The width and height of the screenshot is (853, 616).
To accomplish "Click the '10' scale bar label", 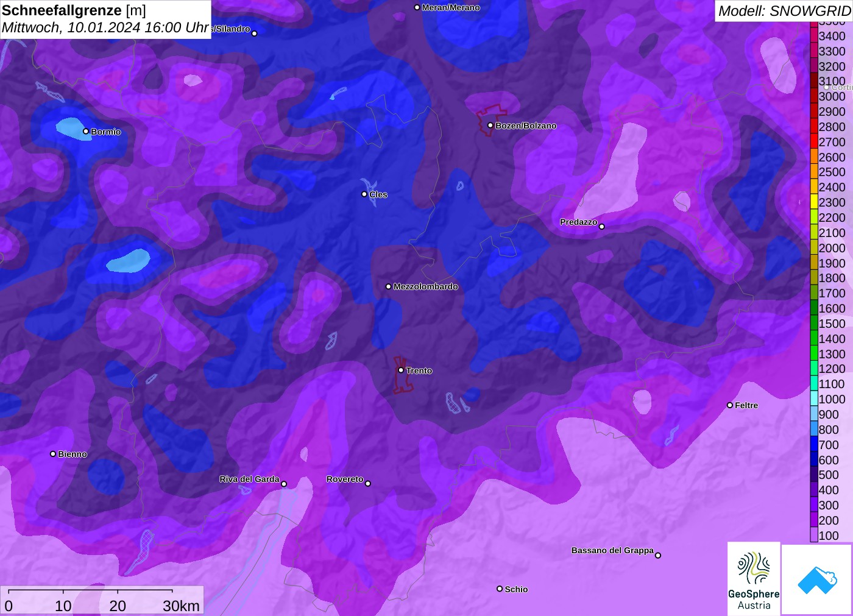I will click(x=63, y=606).
